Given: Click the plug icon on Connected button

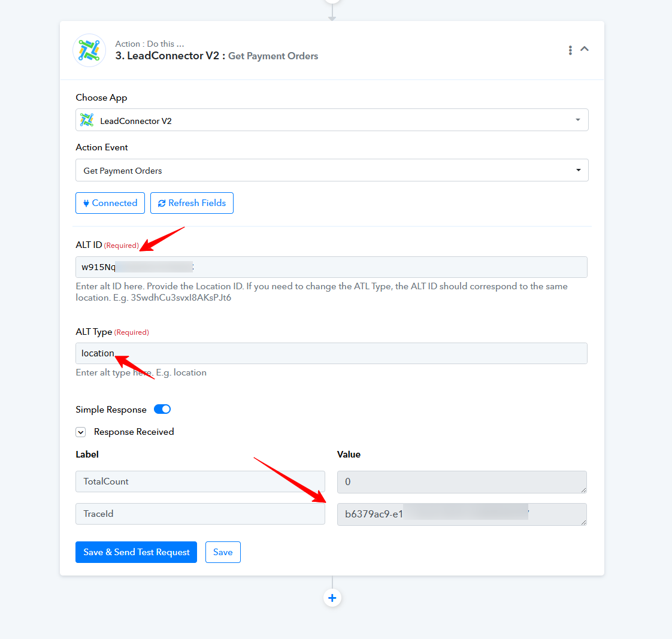Looking at the screenshot, I should click(x=86, y=203).
